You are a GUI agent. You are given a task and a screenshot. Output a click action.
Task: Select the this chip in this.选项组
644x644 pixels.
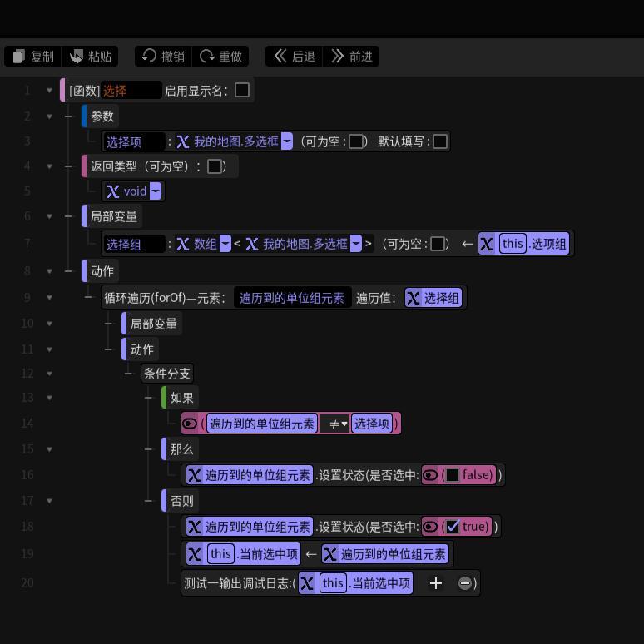point(513,244)
